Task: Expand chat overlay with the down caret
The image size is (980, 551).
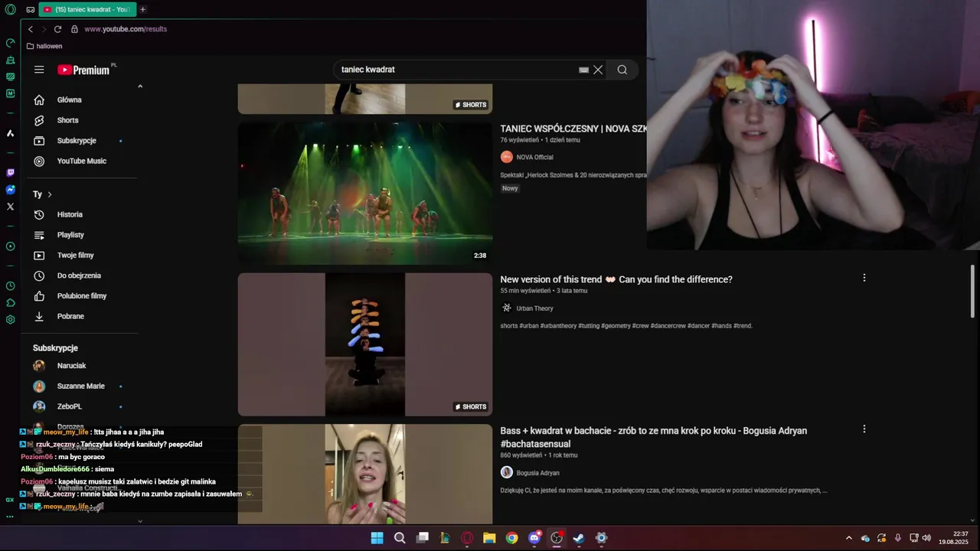Action: click(140, 521)
